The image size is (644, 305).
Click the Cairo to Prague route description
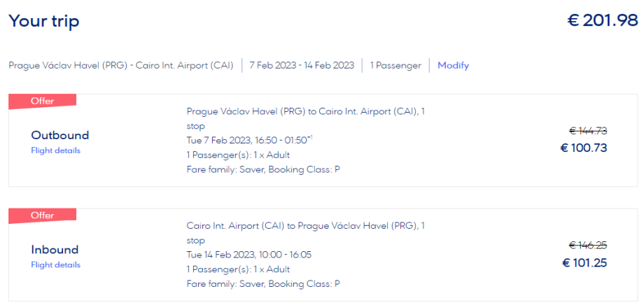[305, 226]
